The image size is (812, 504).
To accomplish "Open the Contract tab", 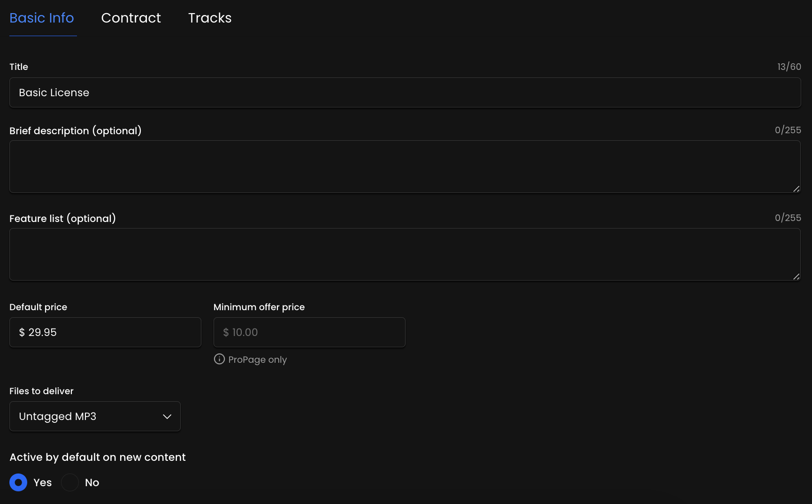I will pyautogui.click(x=131, y=18).
